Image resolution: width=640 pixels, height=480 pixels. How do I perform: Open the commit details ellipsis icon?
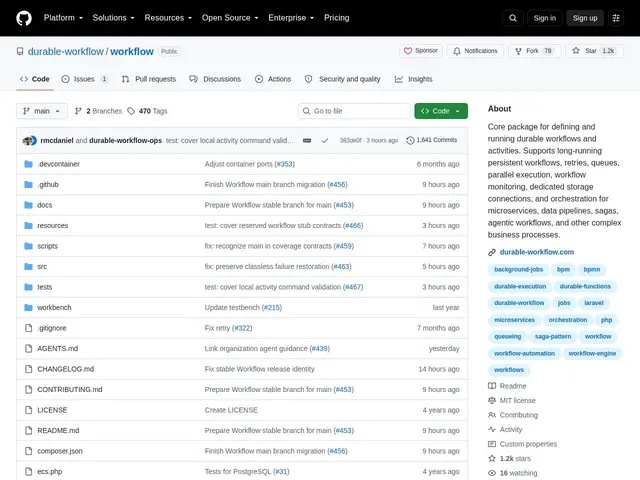pos(307,140)
